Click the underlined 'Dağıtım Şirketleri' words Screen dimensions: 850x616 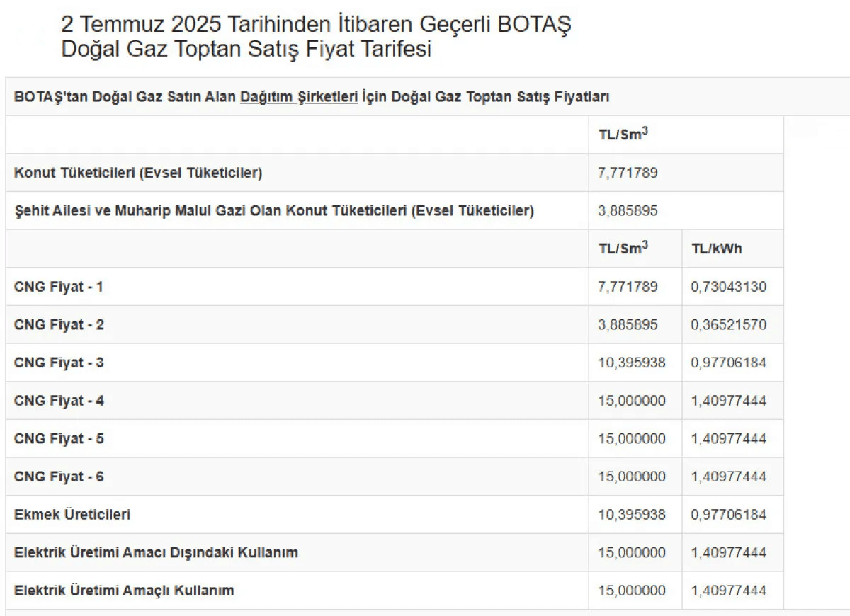[299, 97]
